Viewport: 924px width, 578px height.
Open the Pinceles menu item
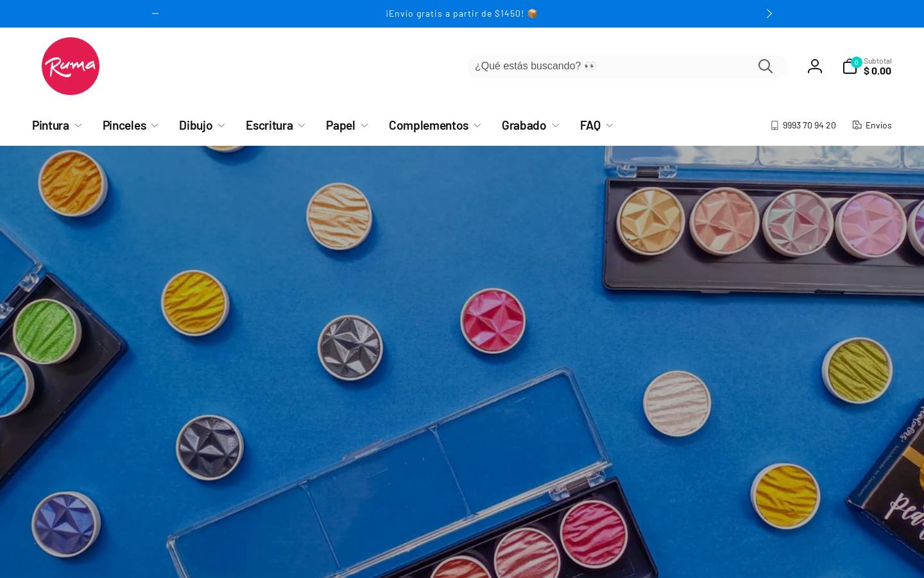coord(124,125)
